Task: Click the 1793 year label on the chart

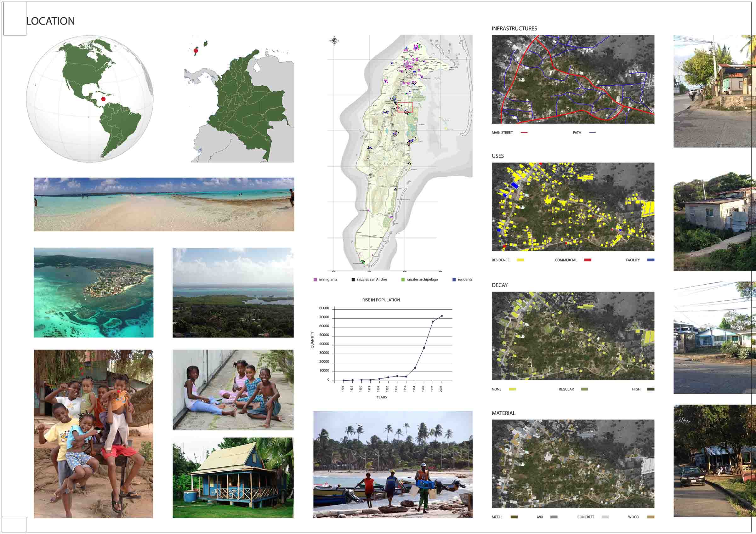Action: click(x=343, y=389)
